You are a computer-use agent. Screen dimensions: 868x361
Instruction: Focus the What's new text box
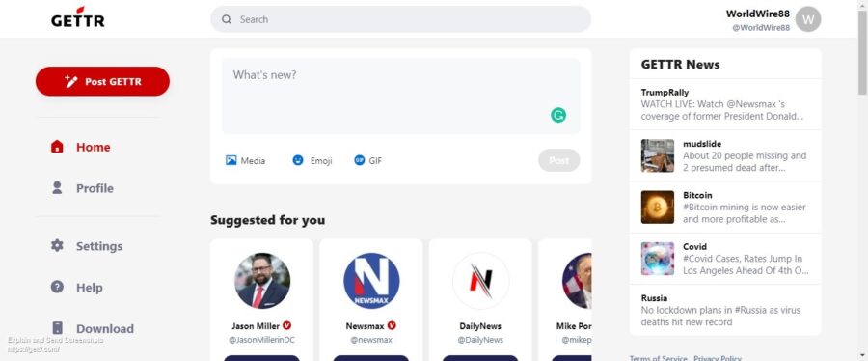click(401, 97)
